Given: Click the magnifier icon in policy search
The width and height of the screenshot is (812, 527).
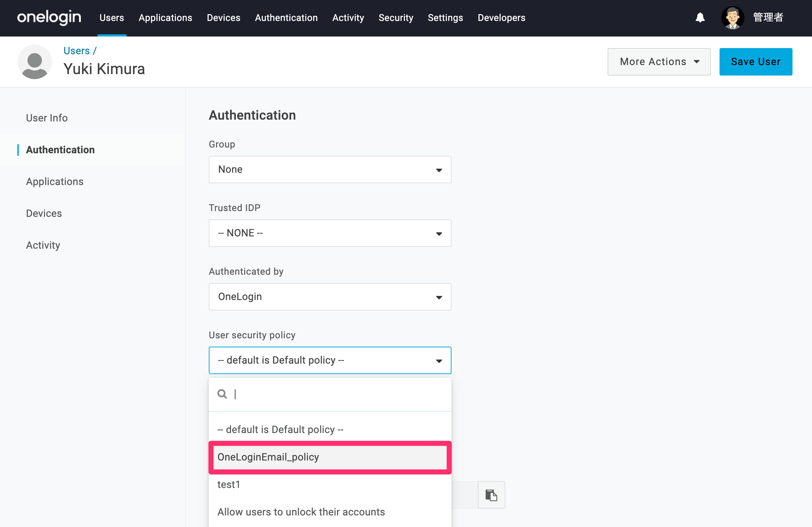Looking at the screenshot, I should click(222, 394).
